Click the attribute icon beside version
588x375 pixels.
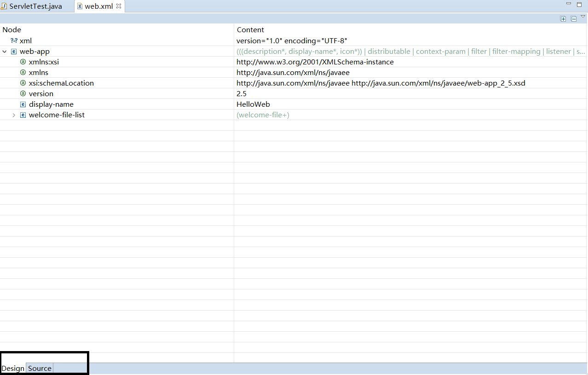point(23,93)
